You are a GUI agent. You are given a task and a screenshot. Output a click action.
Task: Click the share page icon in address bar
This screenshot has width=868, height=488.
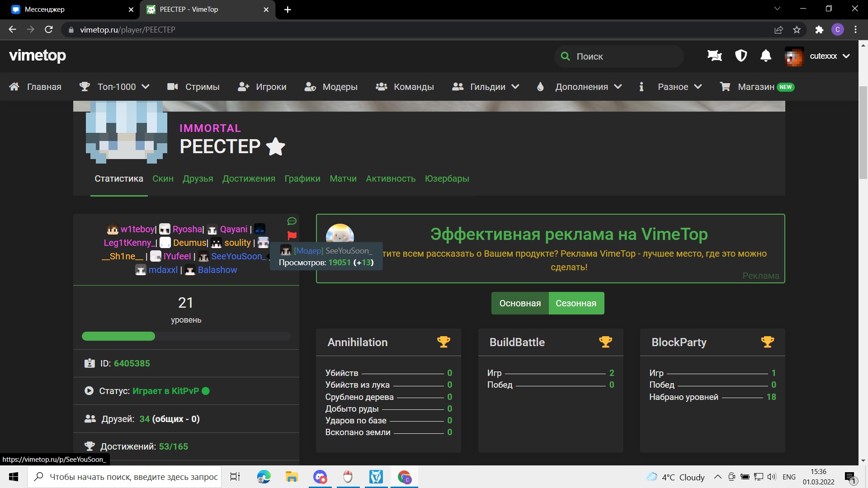tap(778, 30)
